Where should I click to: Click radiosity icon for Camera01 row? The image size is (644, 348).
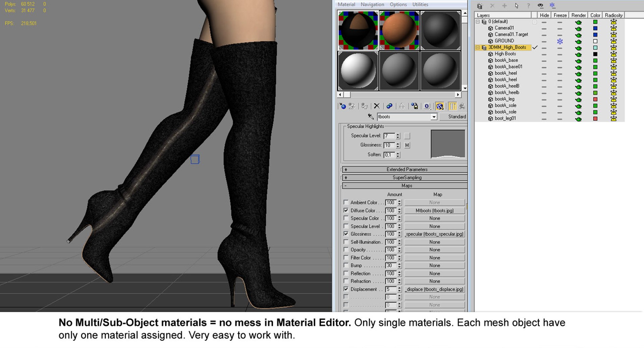point(613,28)
